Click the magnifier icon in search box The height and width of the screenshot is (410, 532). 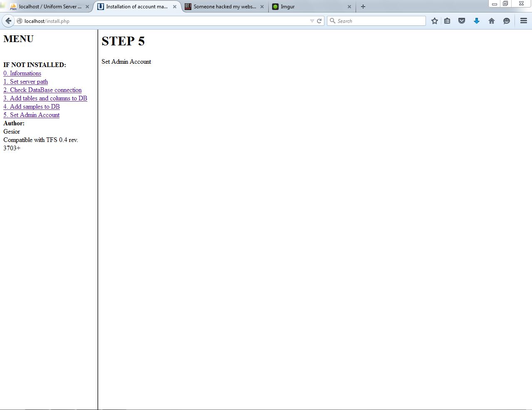[x=332, y=21]
